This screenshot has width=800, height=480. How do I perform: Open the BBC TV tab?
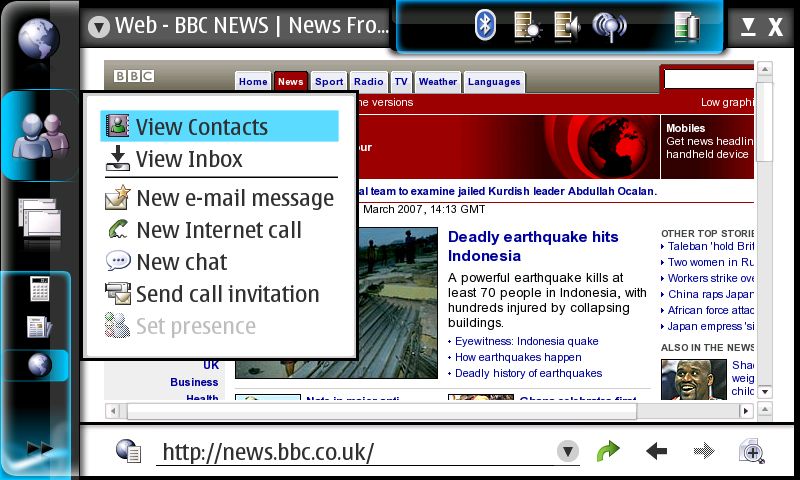tap(401, 82)
